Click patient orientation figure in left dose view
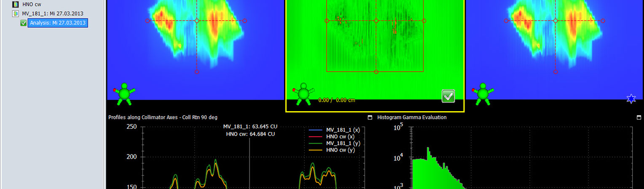Viewport: 644px width, 189px height. coord(123,94)
